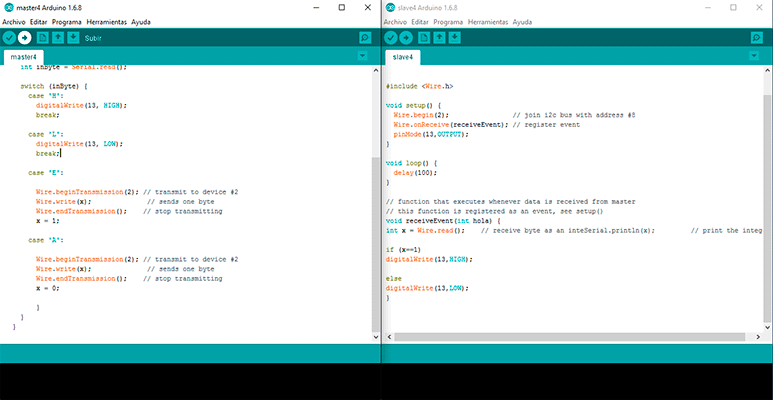Click 'delay(100);' line in slave4
773x400 pixels.
tap(415, 173)
